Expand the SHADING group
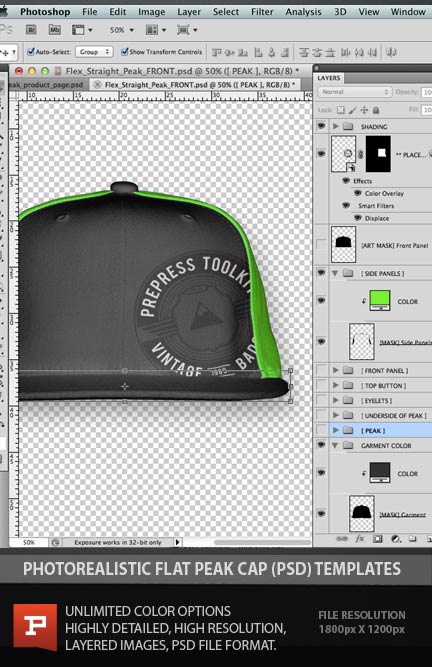The height and width of the screenshot is (667, 432). [x=335, y=126]
